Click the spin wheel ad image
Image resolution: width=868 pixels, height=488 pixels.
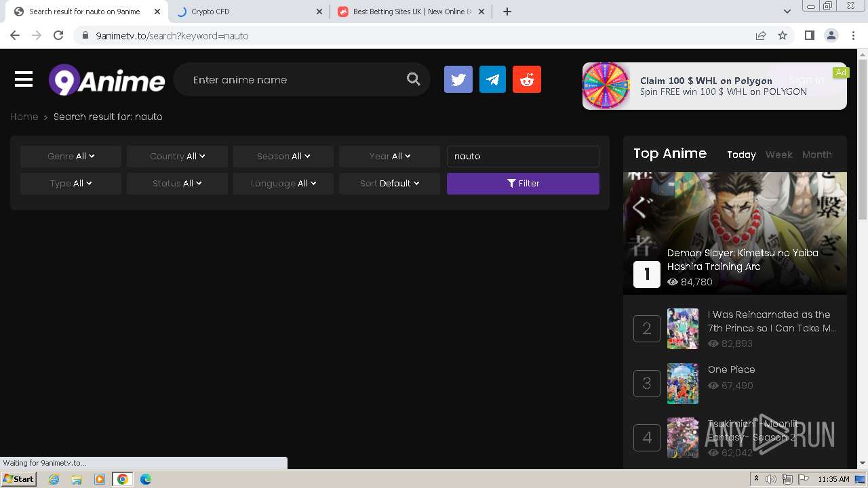(x=606, y=86)
